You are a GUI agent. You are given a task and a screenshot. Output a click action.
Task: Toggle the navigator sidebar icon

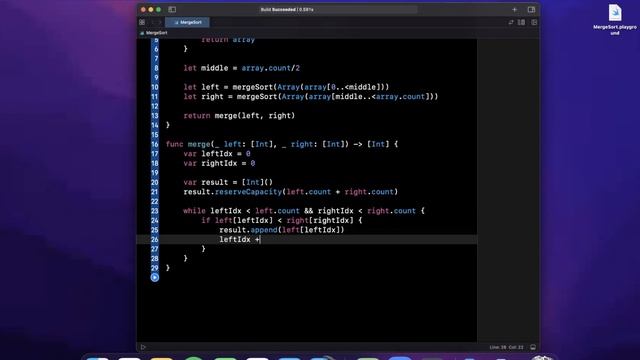(x=172, y=9)
